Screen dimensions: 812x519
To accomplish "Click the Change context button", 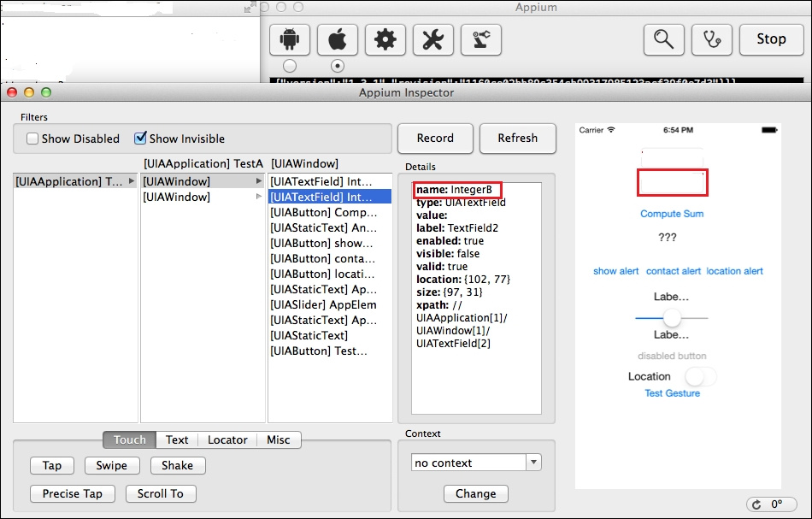I will tap(476, 493).
